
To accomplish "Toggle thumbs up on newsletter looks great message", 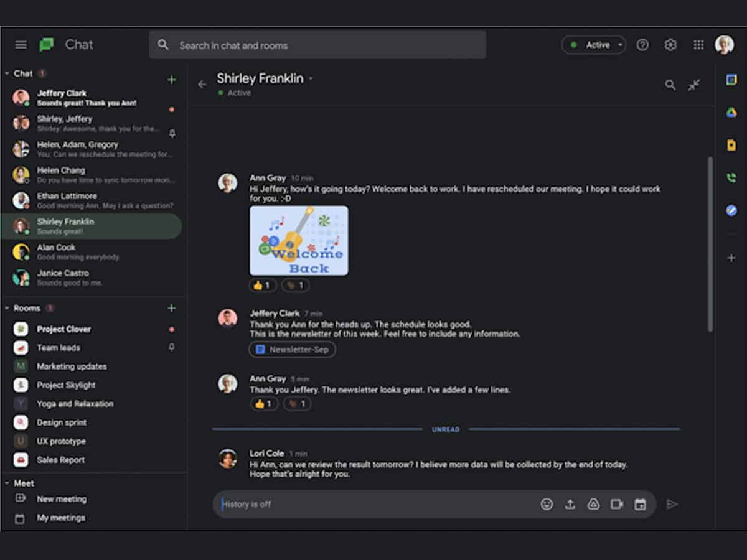I will pyautogui.click(x=264, y=404).
